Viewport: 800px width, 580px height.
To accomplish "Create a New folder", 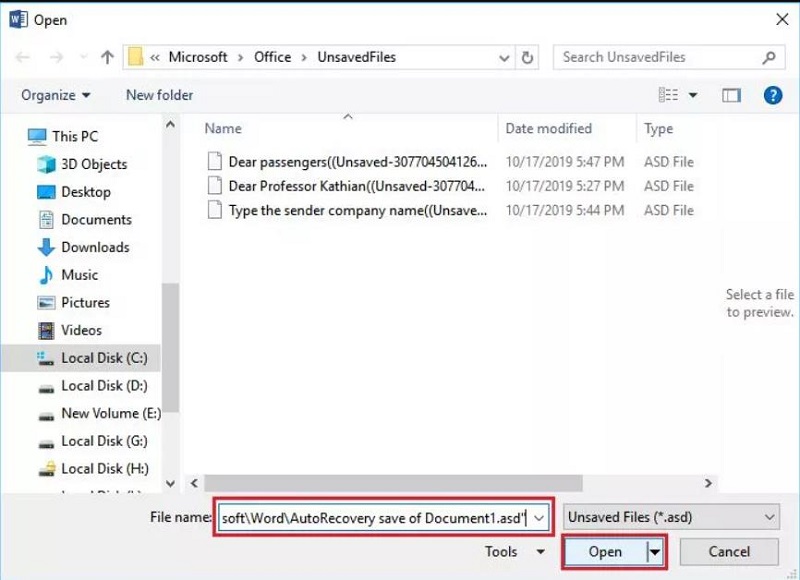I will [x=158, y=94].
